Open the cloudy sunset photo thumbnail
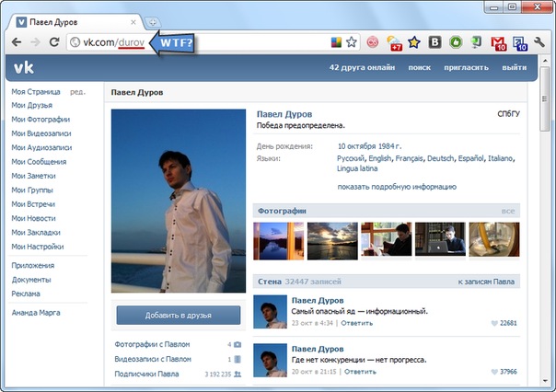 (332, 241)
